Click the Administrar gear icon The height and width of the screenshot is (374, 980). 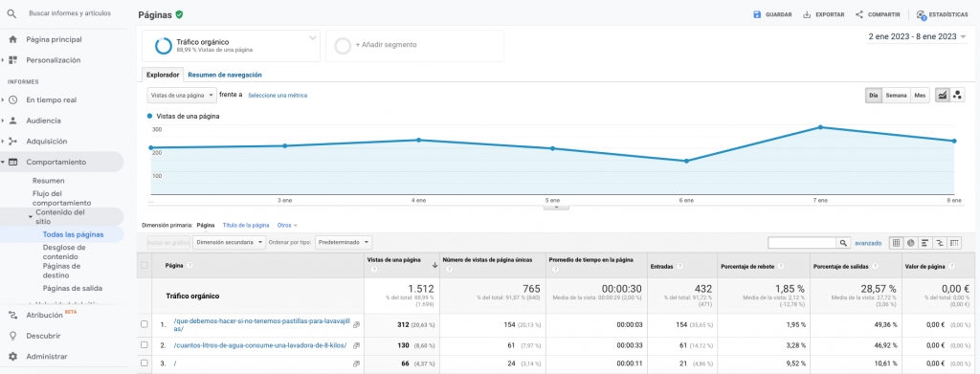[12, 357]
